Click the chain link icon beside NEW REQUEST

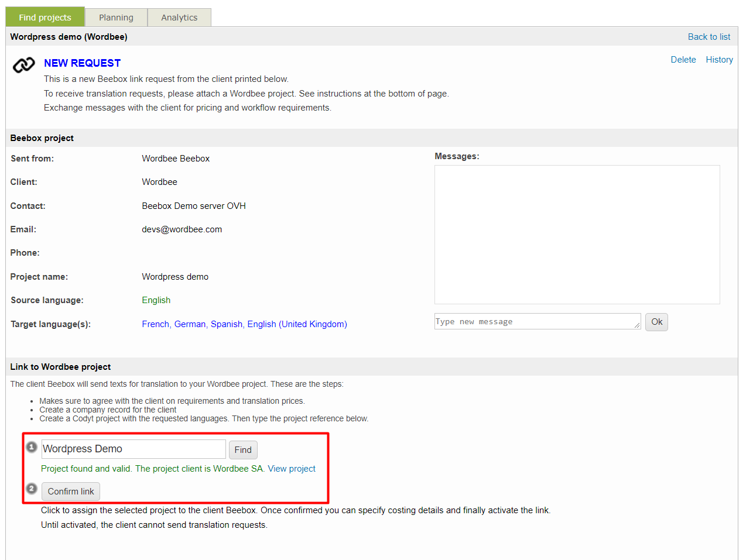pyautogui.click(x=23, y=65)
